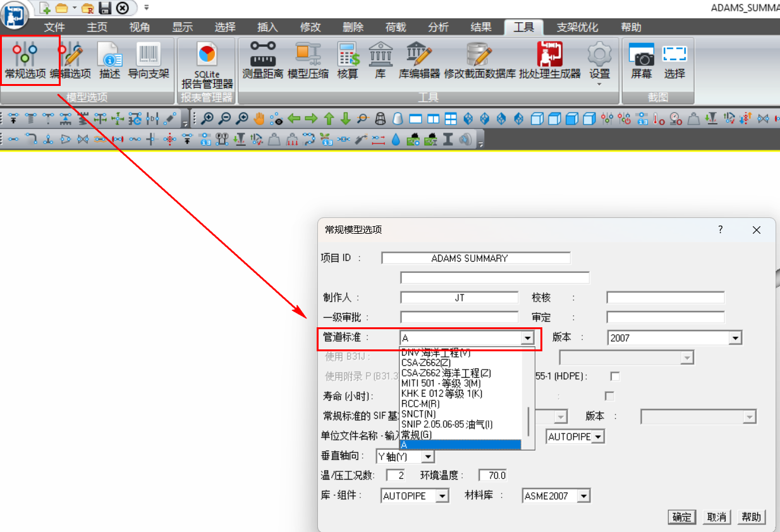Open 库-组件 AUTOPIPE dropdown

(442, 497)
